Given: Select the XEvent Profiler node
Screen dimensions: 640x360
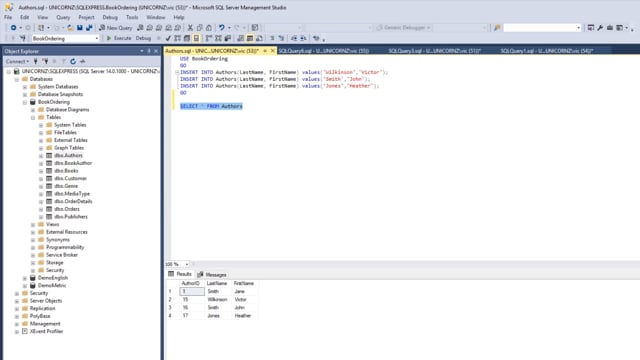Looking at the screenshot, I should click(46, 331).
